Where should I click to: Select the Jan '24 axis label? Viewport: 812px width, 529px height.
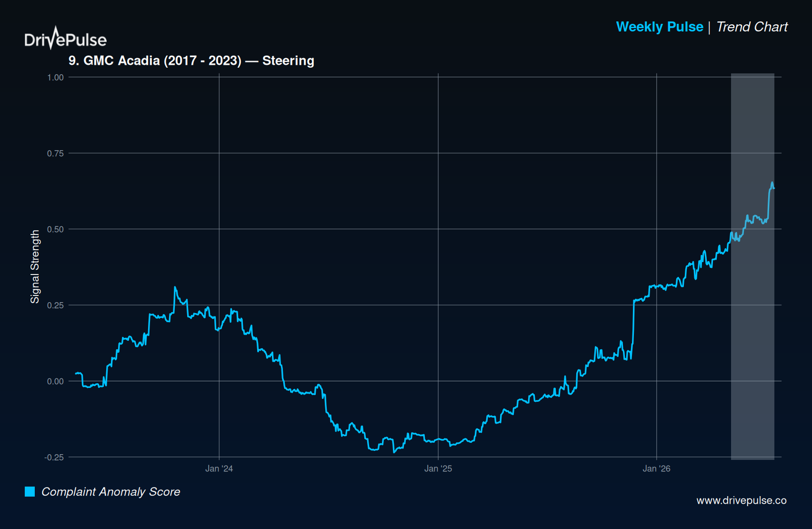coord(219,468)
